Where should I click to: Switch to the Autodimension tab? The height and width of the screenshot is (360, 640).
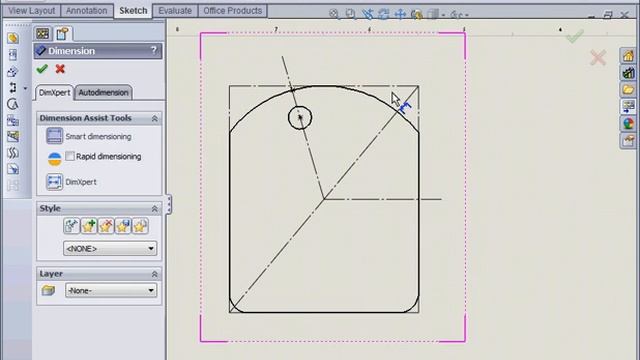pos(103,93)
